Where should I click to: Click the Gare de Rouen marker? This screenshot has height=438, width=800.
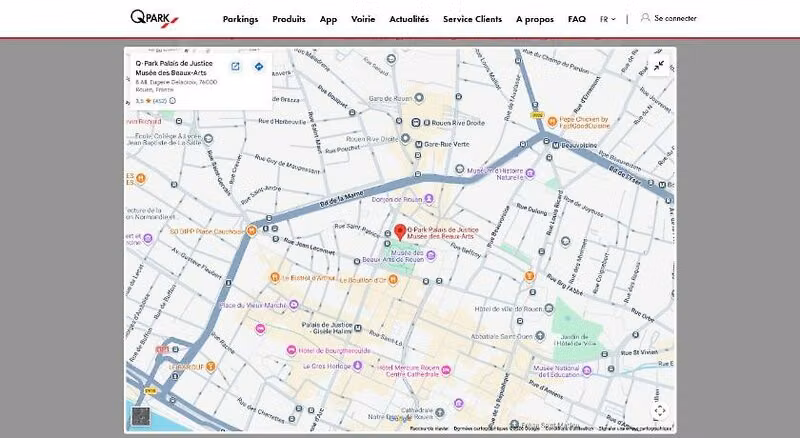tap(419, 98)
